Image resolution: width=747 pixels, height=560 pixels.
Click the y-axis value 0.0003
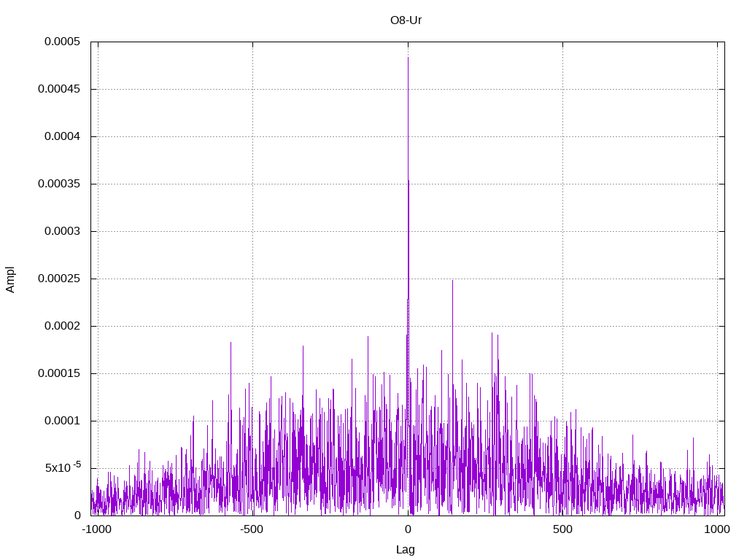point(63,231)
